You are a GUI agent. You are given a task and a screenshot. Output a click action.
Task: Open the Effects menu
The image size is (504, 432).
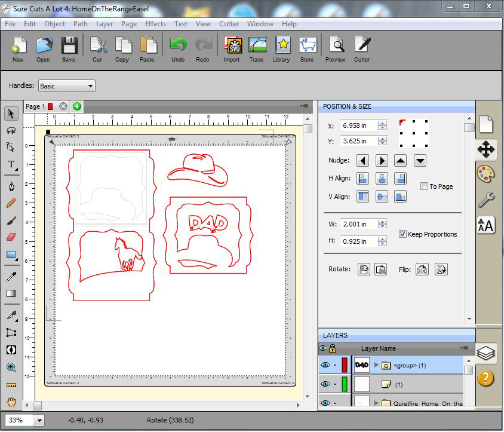(155, 24)
